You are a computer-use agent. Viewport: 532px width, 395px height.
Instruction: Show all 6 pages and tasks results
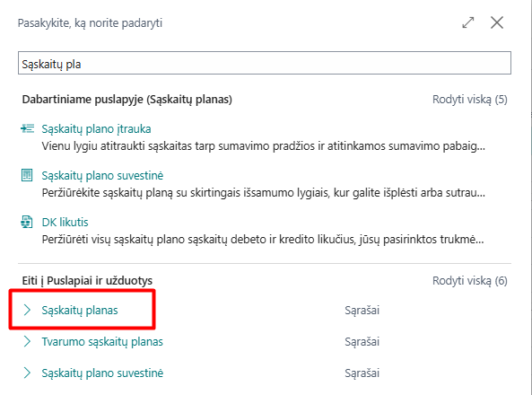coord(470,281)
